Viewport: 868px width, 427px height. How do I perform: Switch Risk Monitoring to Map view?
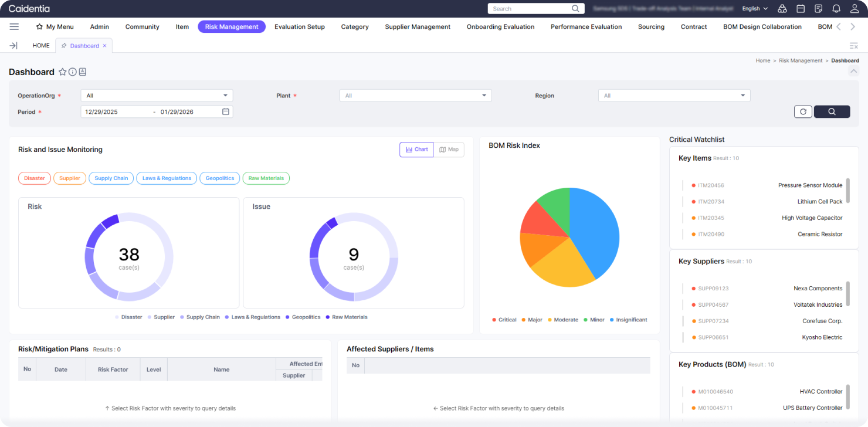[449, 150]
